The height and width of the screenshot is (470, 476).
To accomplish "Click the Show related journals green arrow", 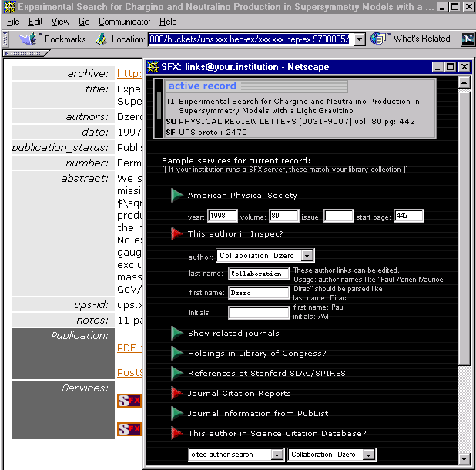I will [176, 333].
